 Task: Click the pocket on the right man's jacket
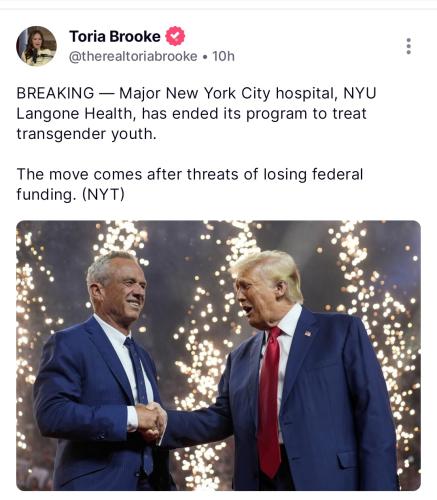point(347,460)
